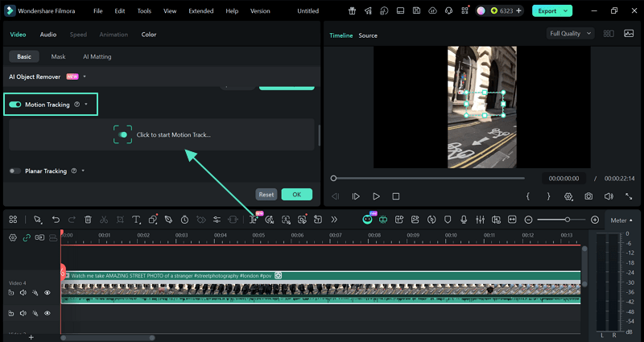Click the preview playback progress slider
The height and width of the screenshot is (342, 644).
[x=428, y=178]
